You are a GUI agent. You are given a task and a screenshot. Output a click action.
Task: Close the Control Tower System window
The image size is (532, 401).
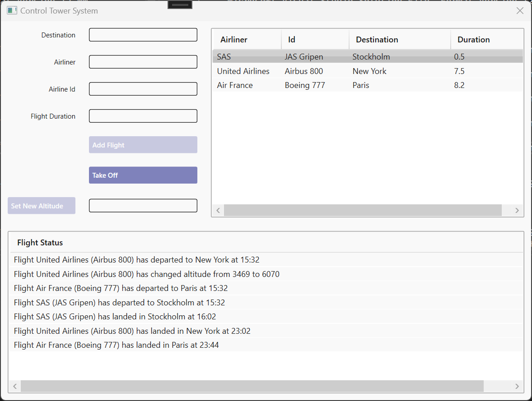(520, 11)
